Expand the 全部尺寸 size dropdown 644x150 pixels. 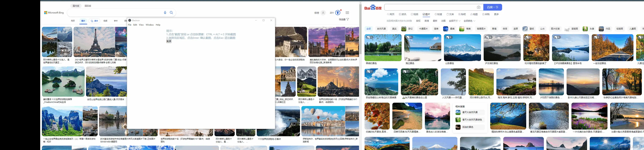point(454,21)
